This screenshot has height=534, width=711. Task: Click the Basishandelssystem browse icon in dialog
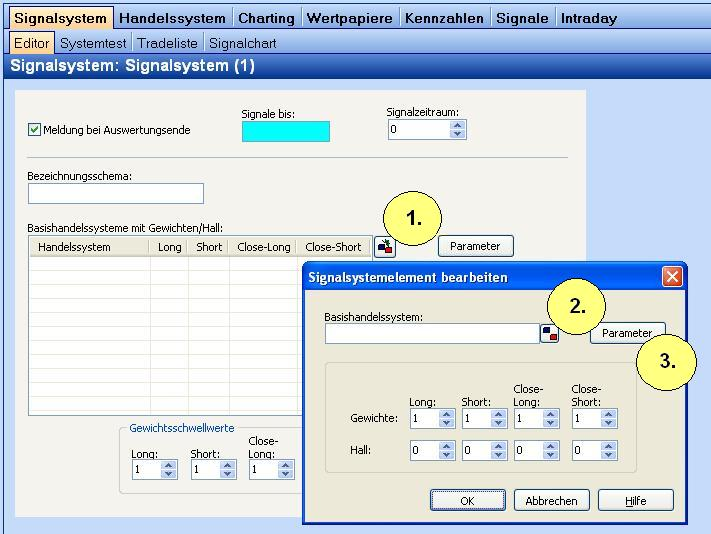(x=549, y=334)
